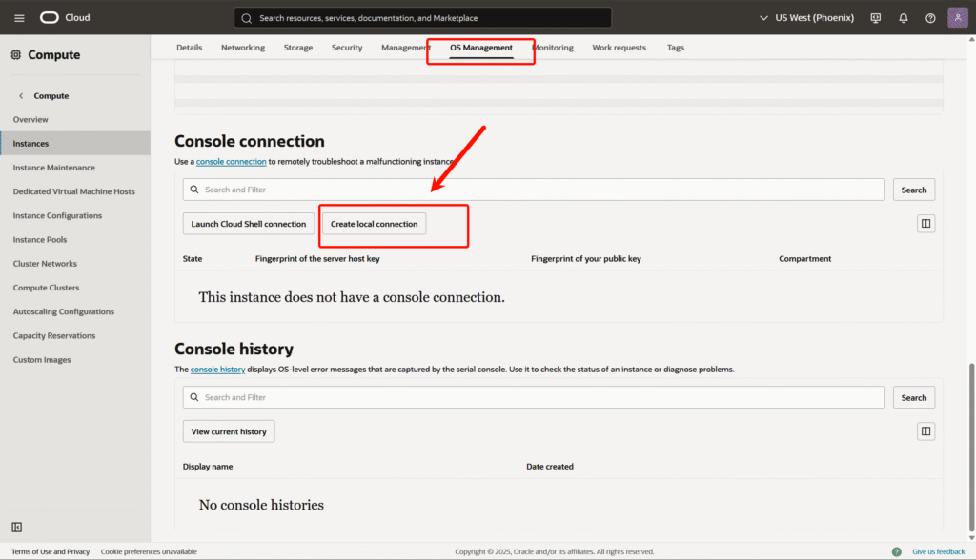Click Launch Cloud Shell connection button

(x=248, y=224)
